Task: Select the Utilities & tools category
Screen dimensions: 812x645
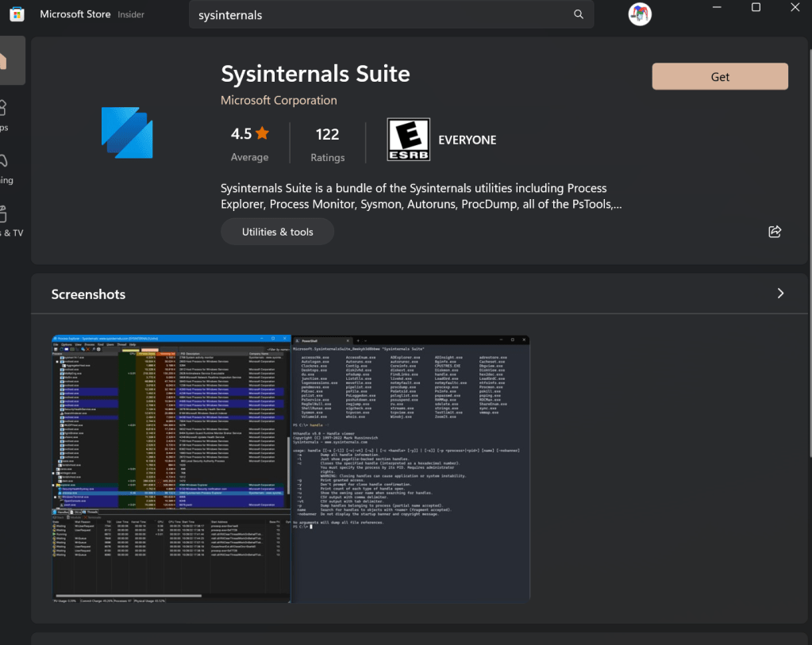Action: [277, 232]
